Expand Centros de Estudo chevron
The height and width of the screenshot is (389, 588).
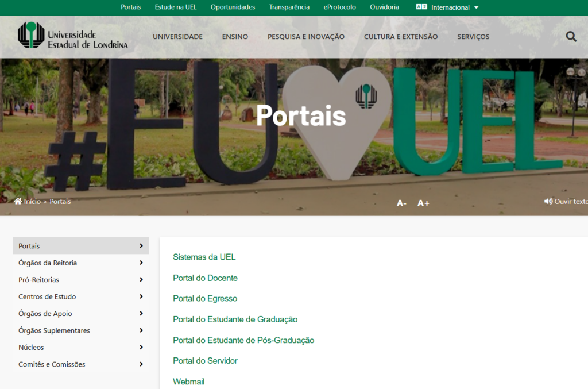[x=141, y=297]
